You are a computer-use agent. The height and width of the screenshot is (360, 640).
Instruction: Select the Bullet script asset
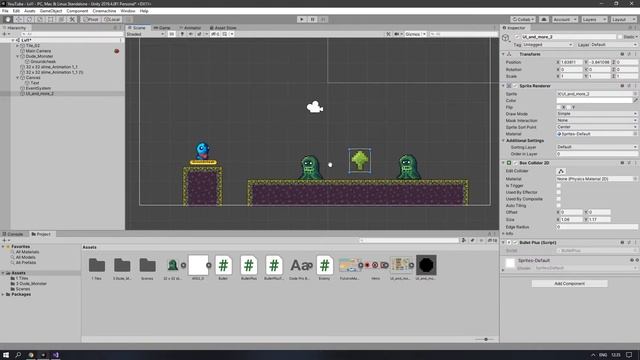click(223, 268)
